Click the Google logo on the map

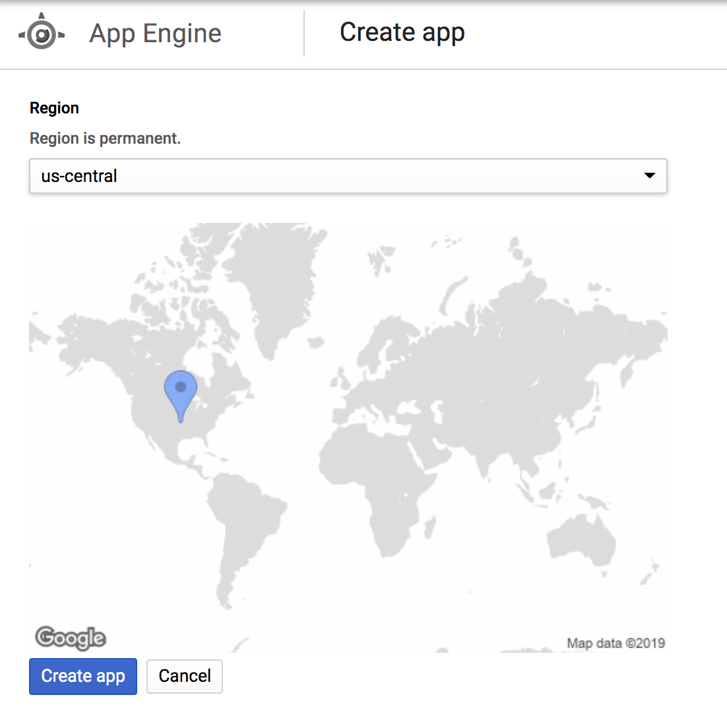[71, 638]
